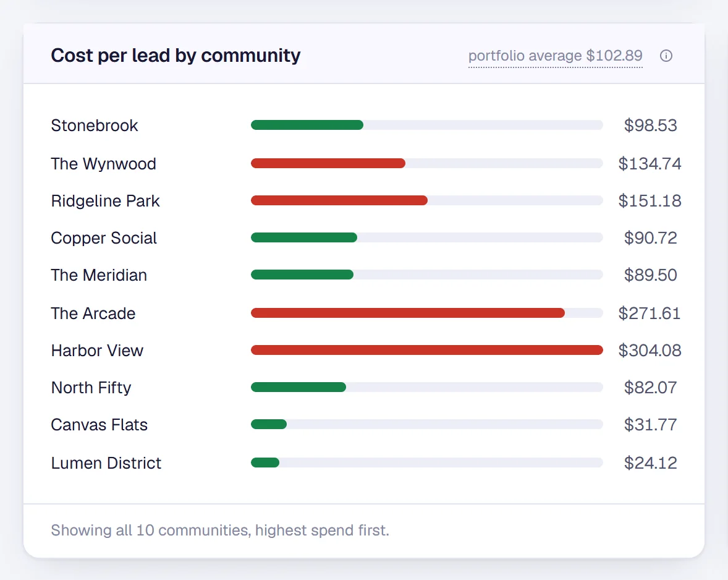Image resolution: width=728 pixels, height=580 pixels.
Task: Click the red Harbor View cost bar
Action: 426,350
